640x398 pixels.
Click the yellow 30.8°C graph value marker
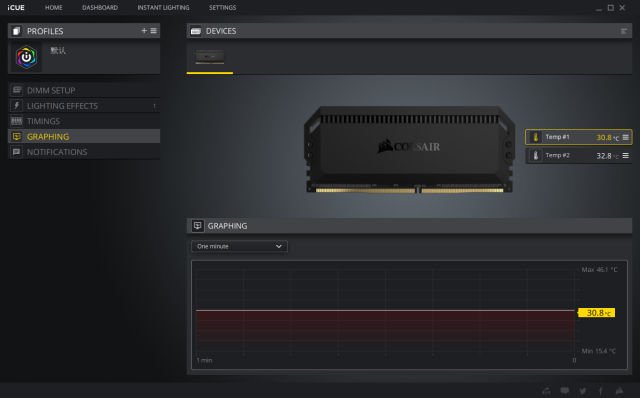[596, 313]
